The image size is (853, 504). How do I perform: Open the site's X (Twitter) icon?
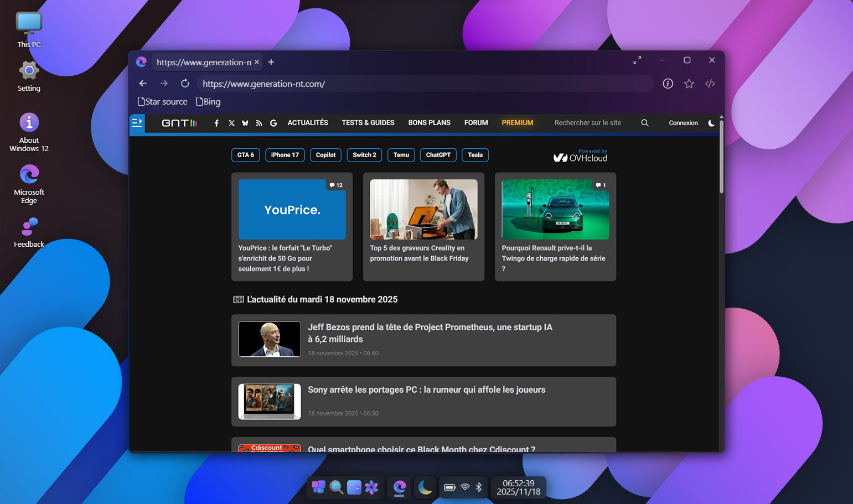click(231, 123)
